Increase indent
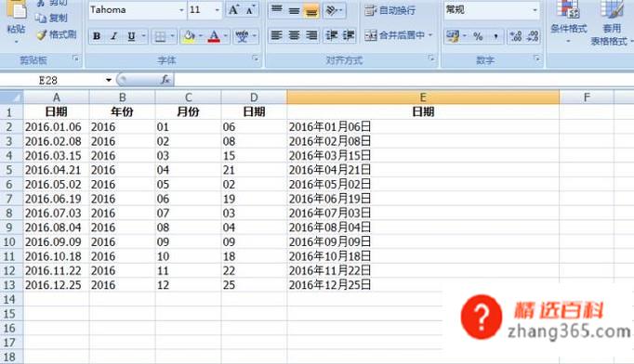The width and height of the screenshot is (634, 364). [348, 35]
